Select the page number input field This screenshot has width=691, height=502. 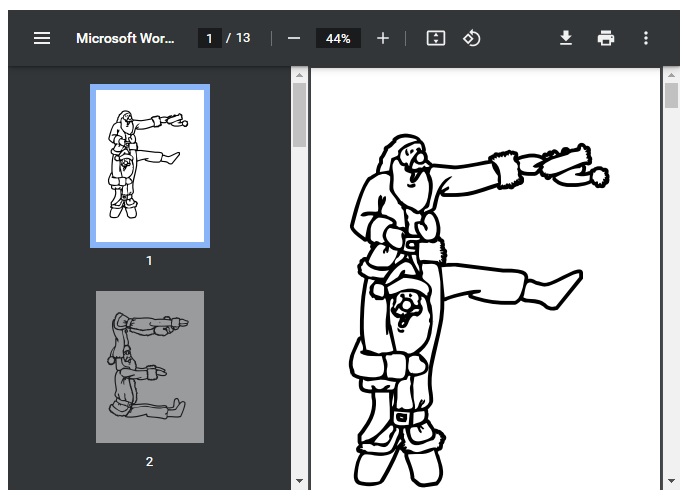coord(209,38)
